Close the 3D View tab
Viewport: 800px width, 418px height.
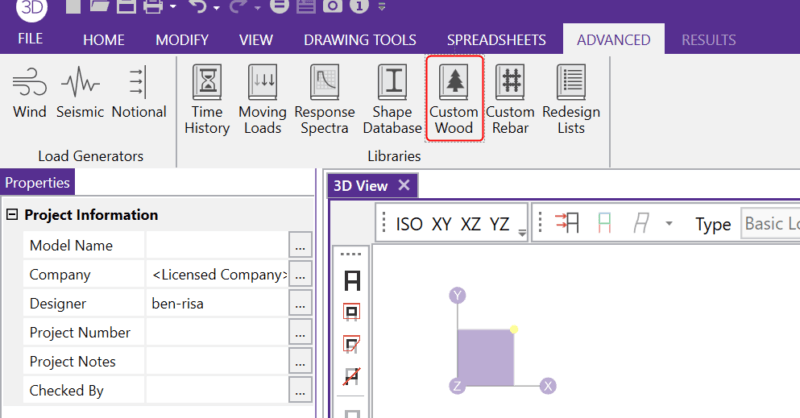[x=404, y=185]
